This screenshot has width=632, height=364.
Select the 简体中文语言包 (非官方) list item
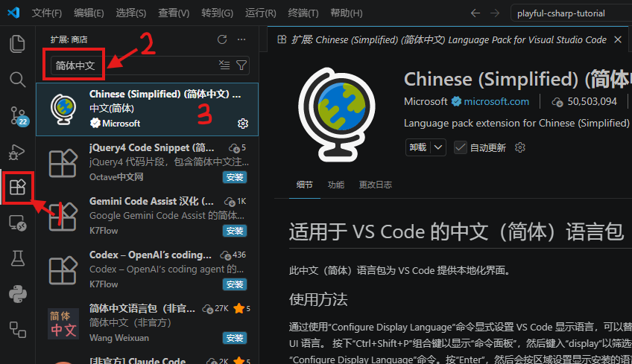click(x=147, y=323)
